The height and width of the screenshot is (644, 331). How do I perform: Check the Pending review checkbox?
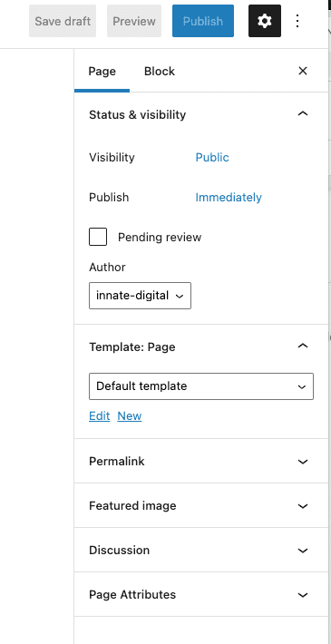[x=98, y=237]
